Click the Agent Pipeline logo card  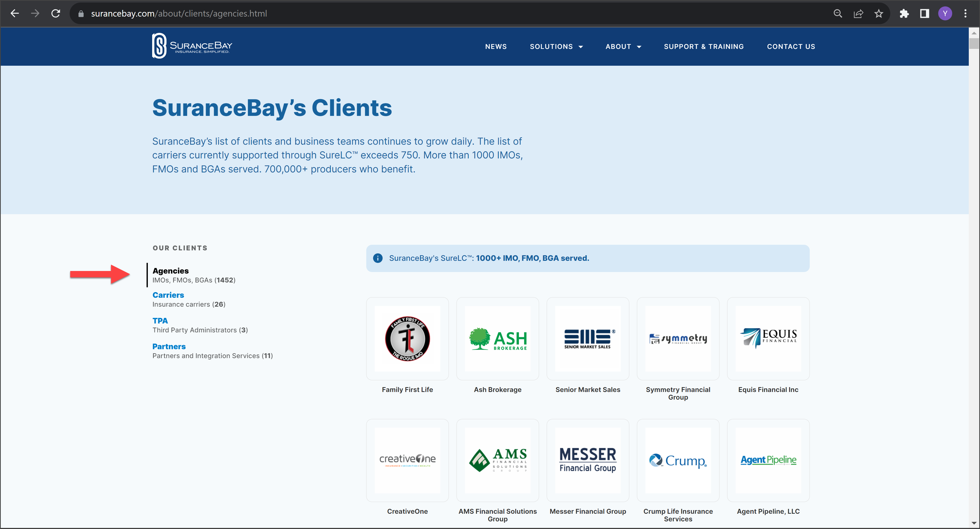click(768, 460)
